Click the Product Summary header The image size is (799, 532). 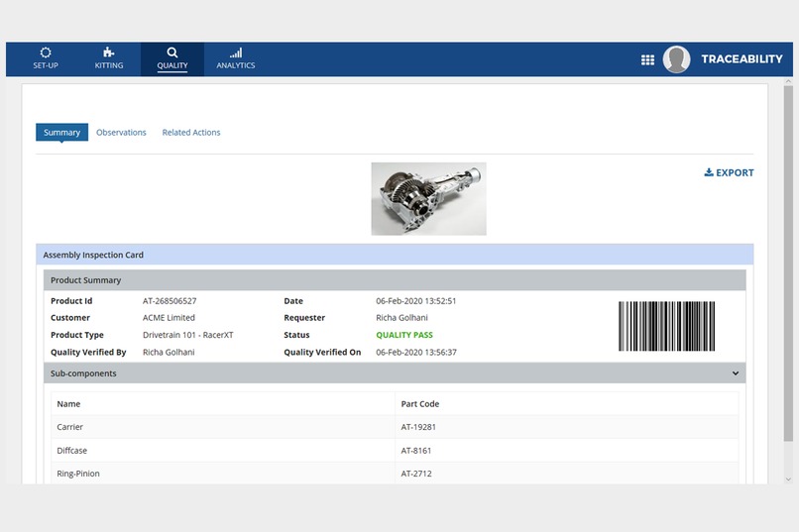coord(395,280)
